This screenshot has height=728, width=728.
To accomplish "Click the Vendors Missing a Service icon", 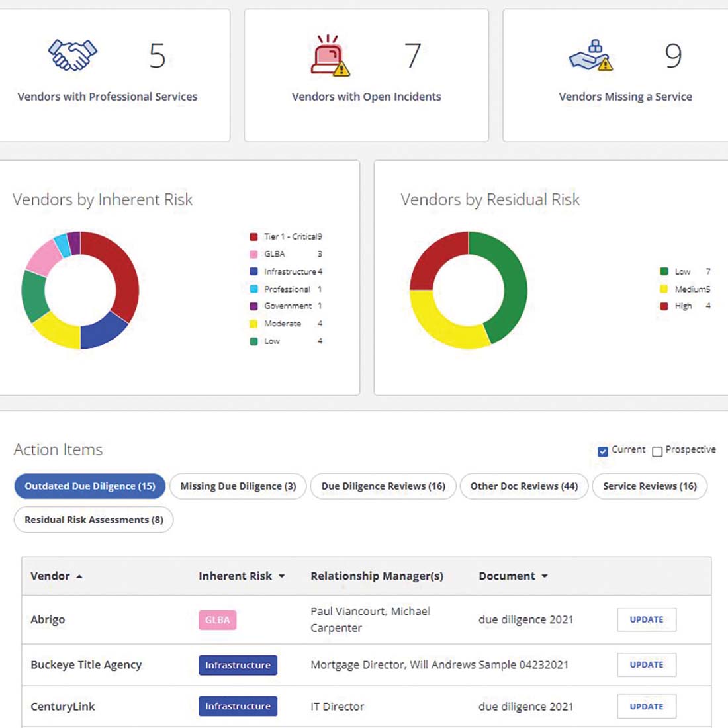I will coord(591,56).
